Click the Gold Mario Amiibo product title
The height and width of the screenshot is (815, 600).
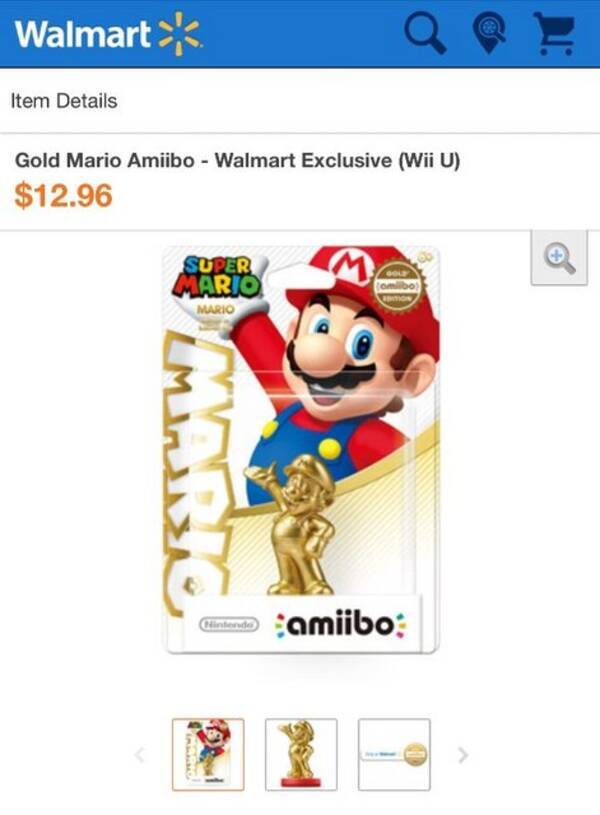[x=238, y=160]
